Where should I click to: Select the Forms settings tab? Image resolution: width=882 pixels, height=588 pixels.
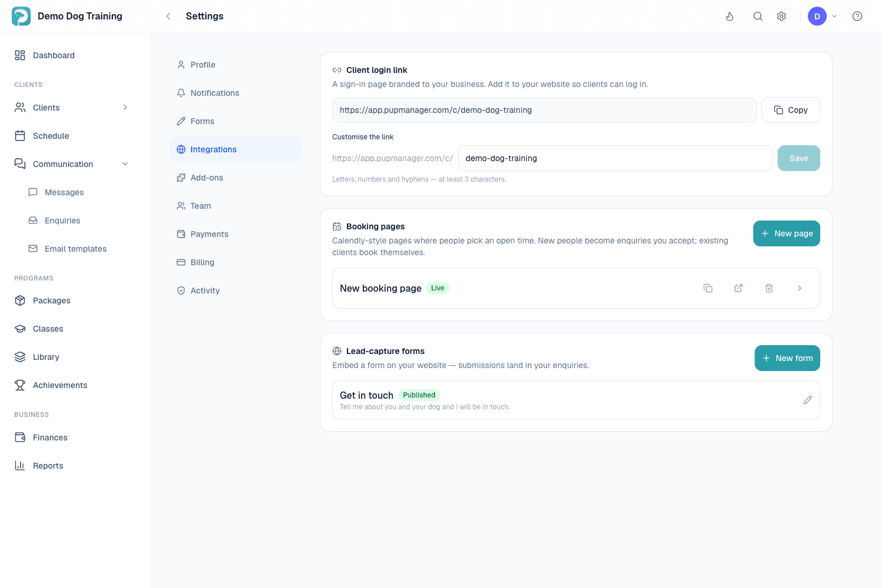point(235,121)
